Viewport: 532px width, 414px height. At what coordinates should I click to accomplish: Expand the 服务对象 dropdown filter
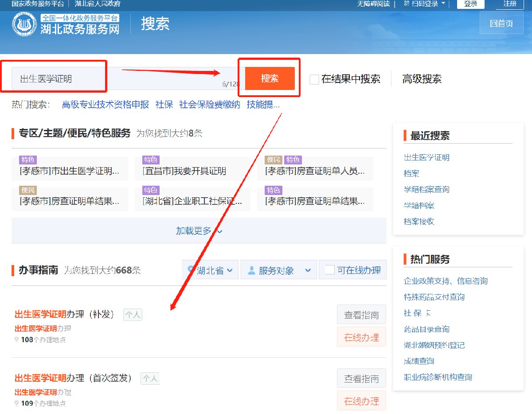[279, 270]
